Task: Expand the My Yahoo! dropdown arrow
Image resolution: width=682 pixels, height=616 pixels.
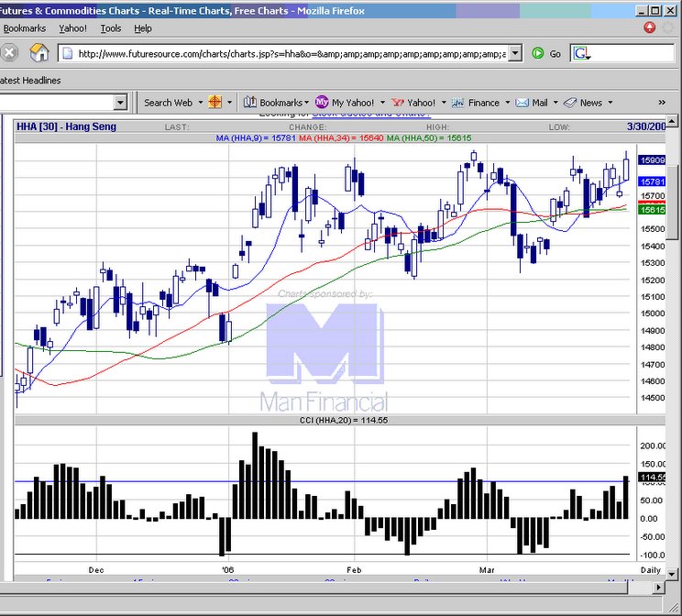Action: tap(383, 103)
